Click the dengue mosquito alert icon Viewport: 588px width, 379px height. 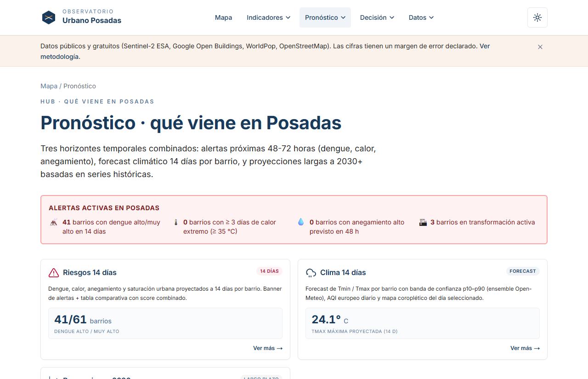point(54,222)
